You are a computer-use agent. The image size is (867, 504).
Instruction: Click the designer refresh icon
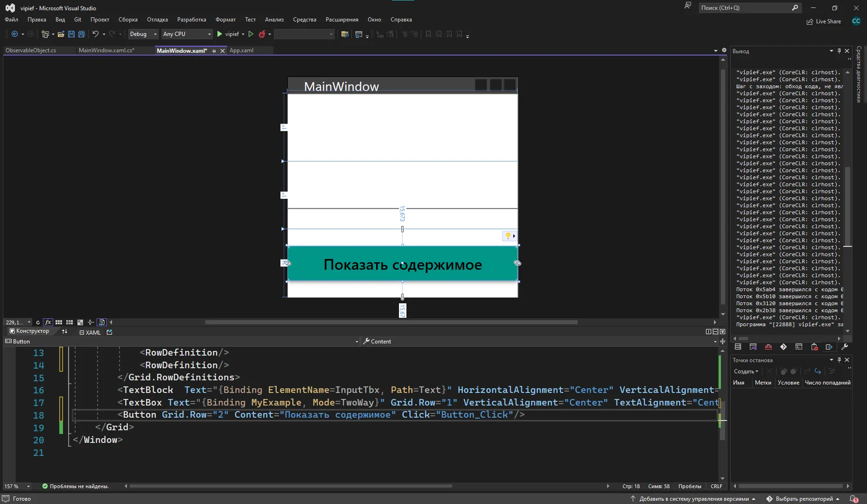[x=38, y=322]
